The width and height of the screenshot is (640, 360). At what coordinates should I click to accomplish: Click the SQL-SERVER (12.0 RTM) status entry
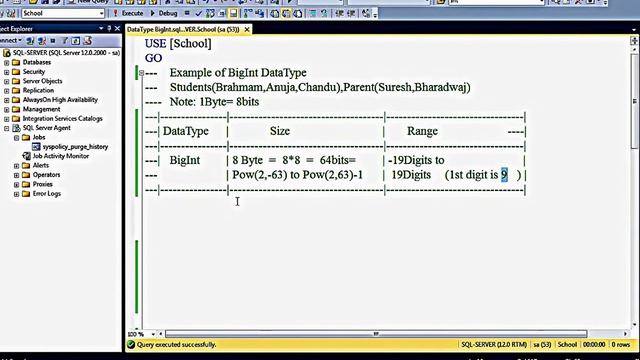coord(494,345)
